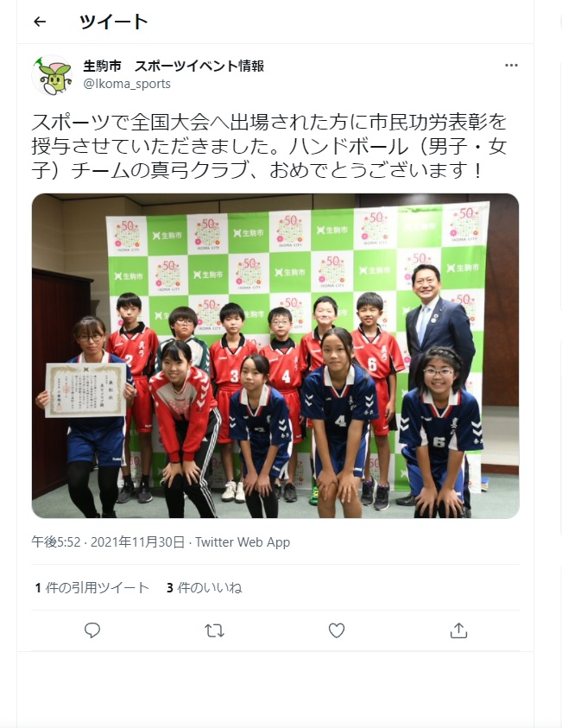Click the ツイート page header title

point(114,22)
